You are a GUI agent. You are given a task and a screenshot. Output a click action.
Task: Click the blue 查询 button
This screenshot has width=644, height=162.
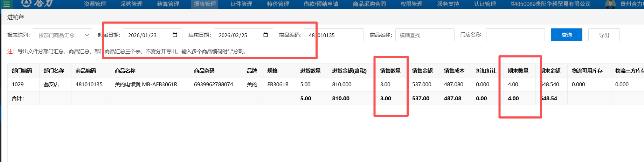[x=566, y=35]
